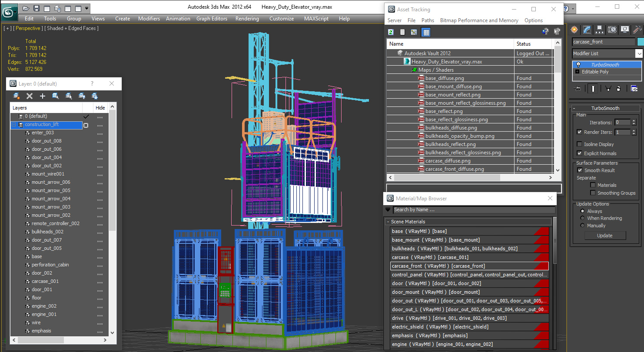This screenshot has height=352, width=644.
Task: Click the carcase_front object name field
Action: [604, 42]
